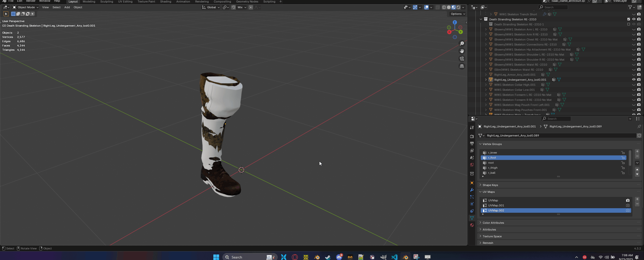Viewport: 644px width, 260px height.
Task: Open the Material properties tab
Action: pos(472,225)
